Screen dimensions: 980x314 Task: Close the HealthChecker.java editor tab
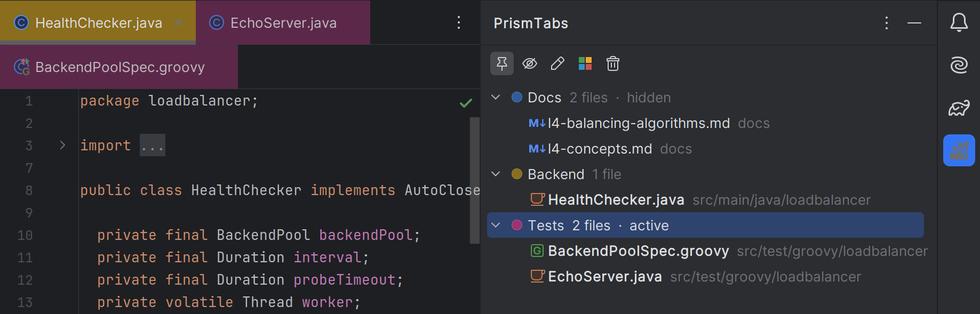[x=179, y=22]
